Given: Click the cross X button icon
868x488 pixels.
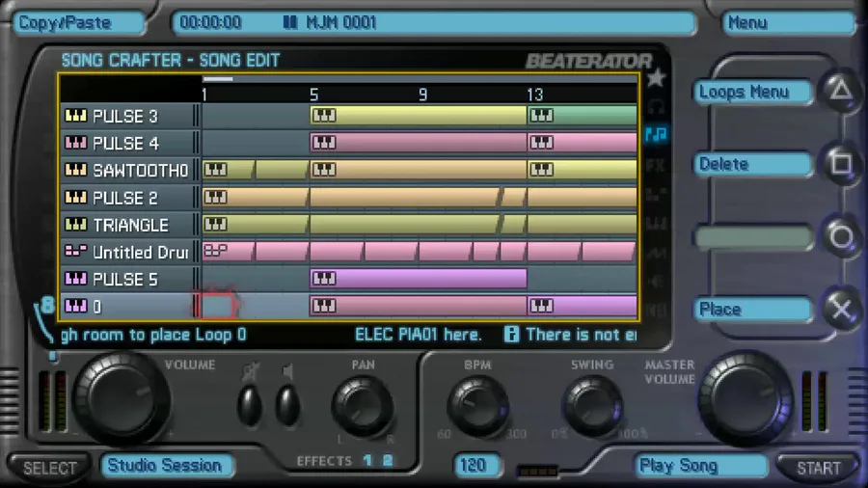Looking at the screenshot, I should pyautogui.click(x=841, y=309).
